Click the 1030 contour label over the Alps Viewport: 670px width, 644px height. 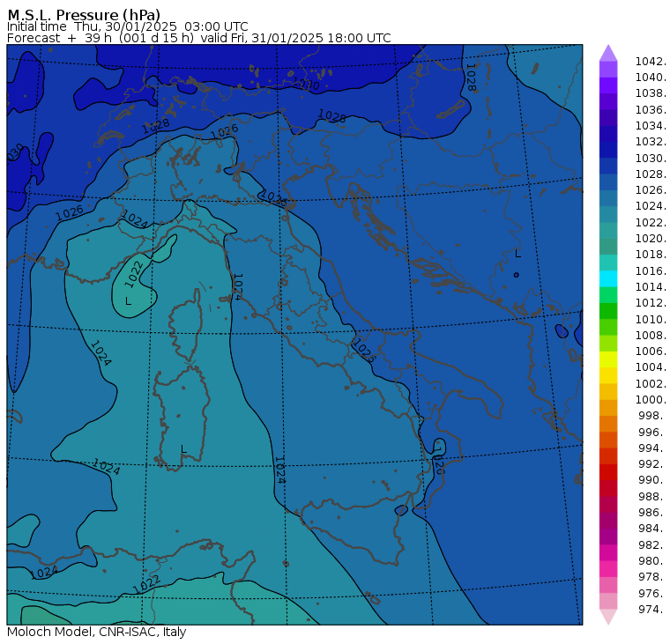(x=306, y=84)
